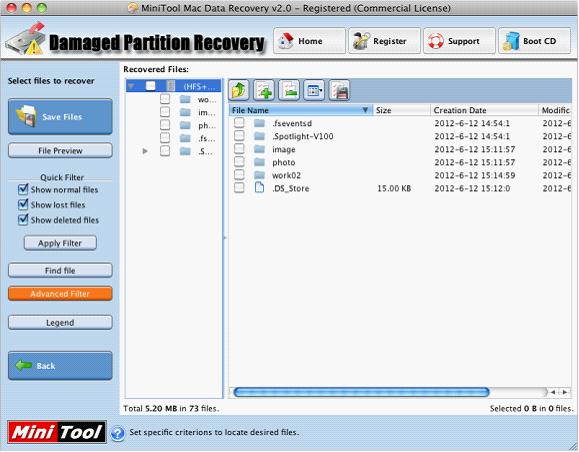The width and height of the screenshot is (579, 452).
Task: Expand the '.S...' folder tree node
Action: coord(145,151)
